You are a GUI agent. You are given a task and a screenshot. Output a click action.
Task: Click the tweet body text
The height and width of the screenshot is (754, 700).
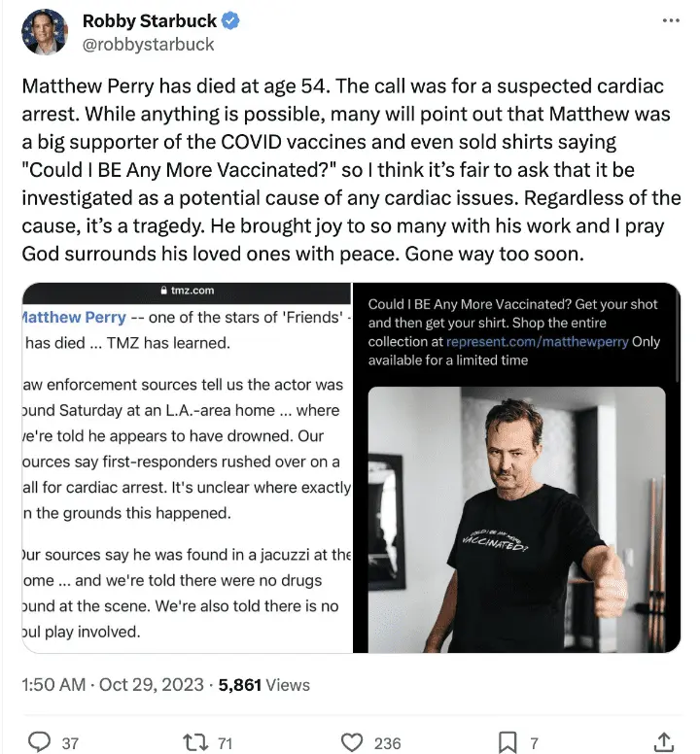(350, 170)
